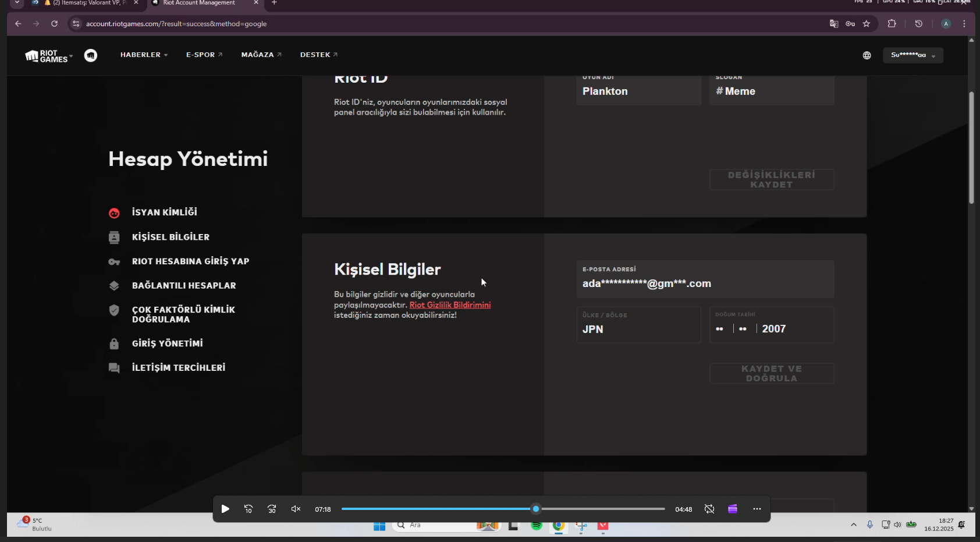Go to KİŞİSEL BİLGİLER section

(x=171, y=237)
